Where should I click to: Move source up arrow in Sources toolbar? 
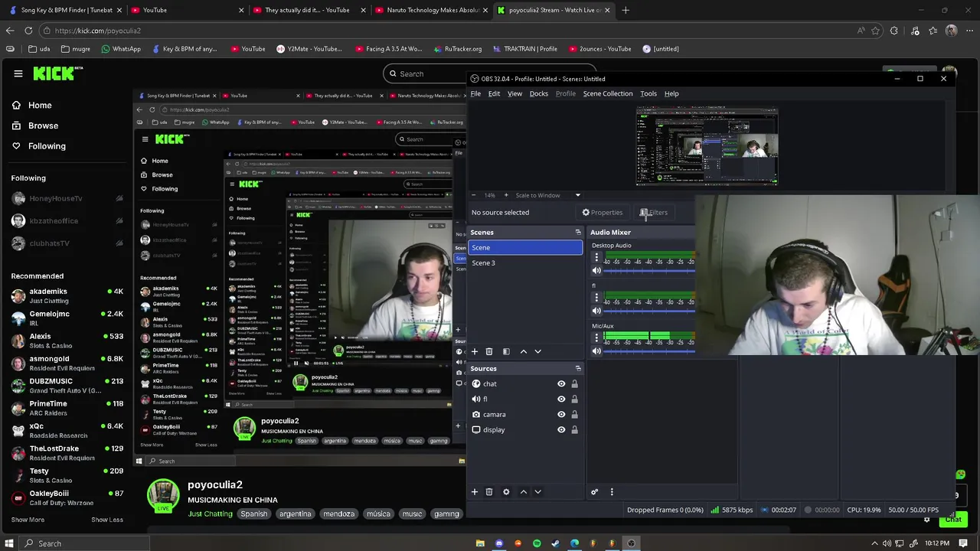(524, 492)
